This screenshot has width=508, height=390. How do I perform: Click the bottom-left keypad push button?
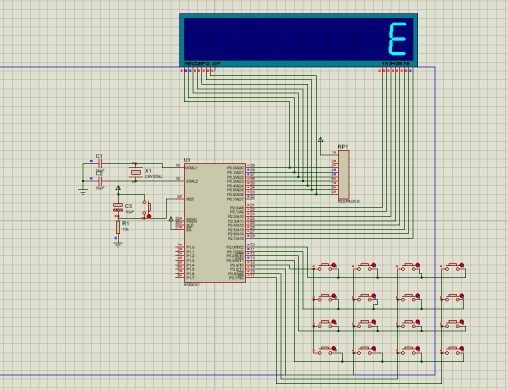326,350
